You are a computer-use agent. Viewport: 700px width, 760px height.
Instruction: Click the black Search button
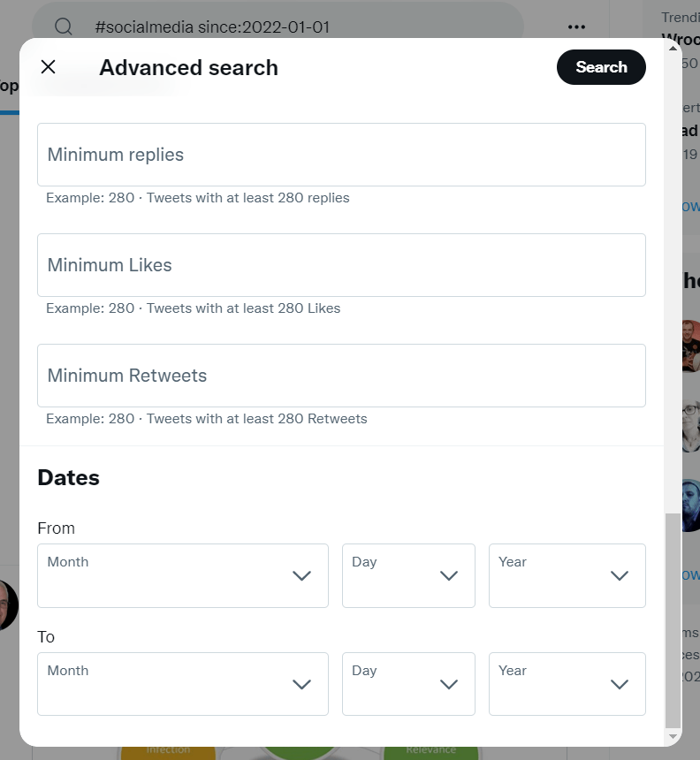601,67
